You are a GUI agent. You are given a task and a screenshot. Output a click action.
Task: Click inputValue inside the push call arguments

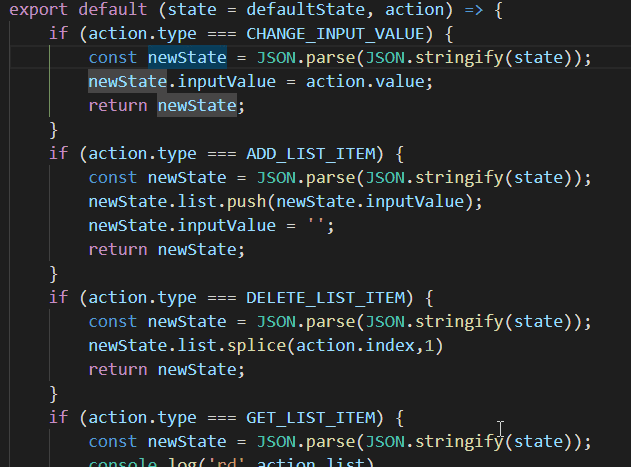point(414,201)
